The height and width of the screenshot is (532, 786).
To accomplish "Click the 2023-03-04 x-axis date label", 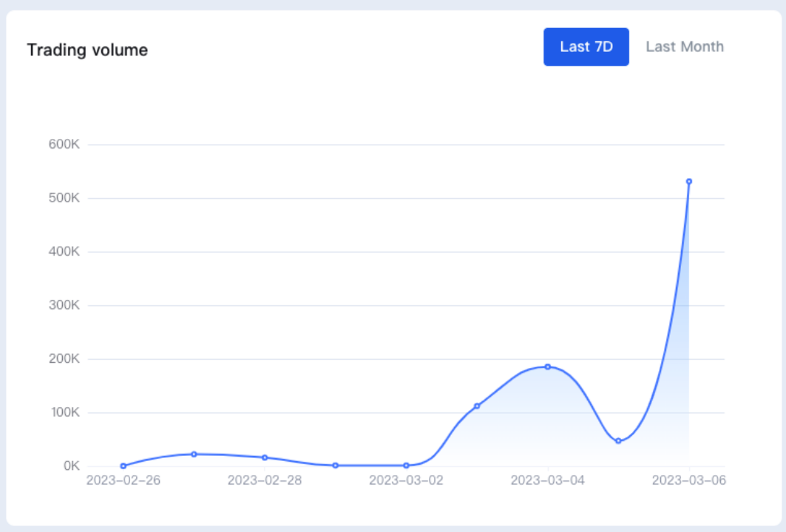I will tap(547, 480).
